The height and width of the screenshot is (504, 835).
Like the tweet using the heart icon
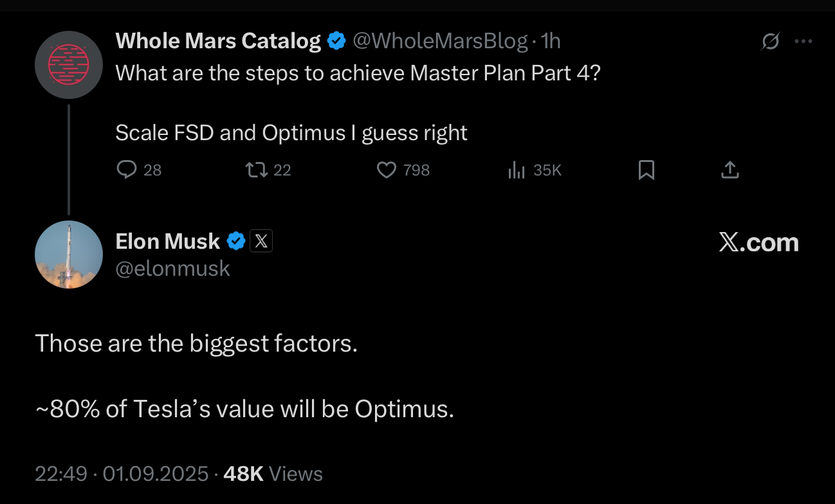[386, 170]
